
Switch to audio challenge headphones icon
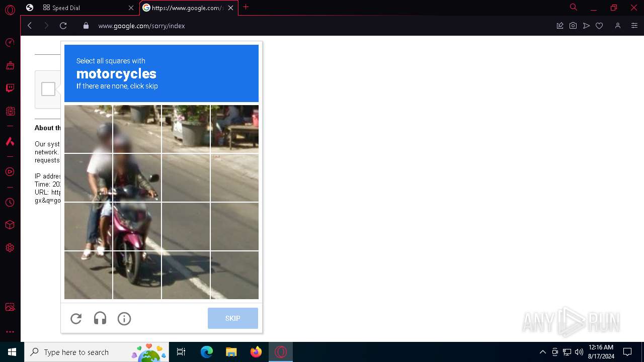[x=100, y=318]
